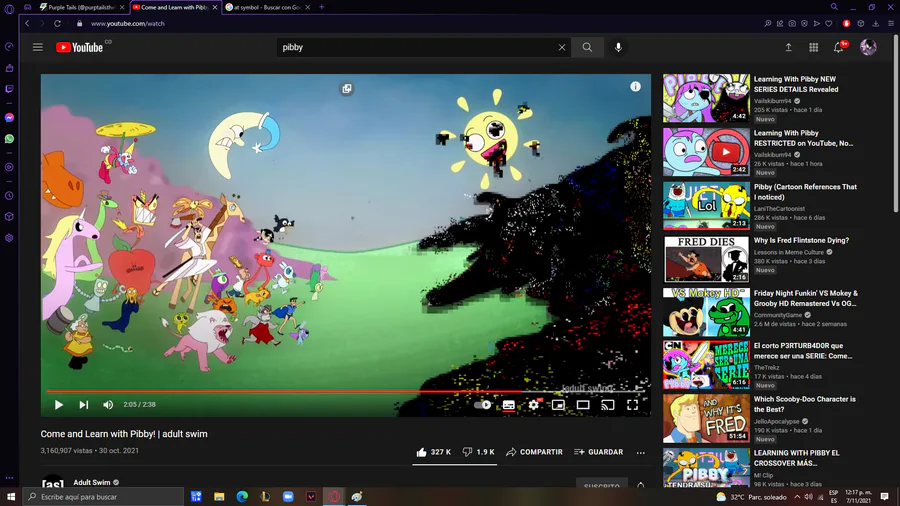Switch to at symbol Google tab
The width and height of the screenshot is (900, 506).
tap(268, 7)
